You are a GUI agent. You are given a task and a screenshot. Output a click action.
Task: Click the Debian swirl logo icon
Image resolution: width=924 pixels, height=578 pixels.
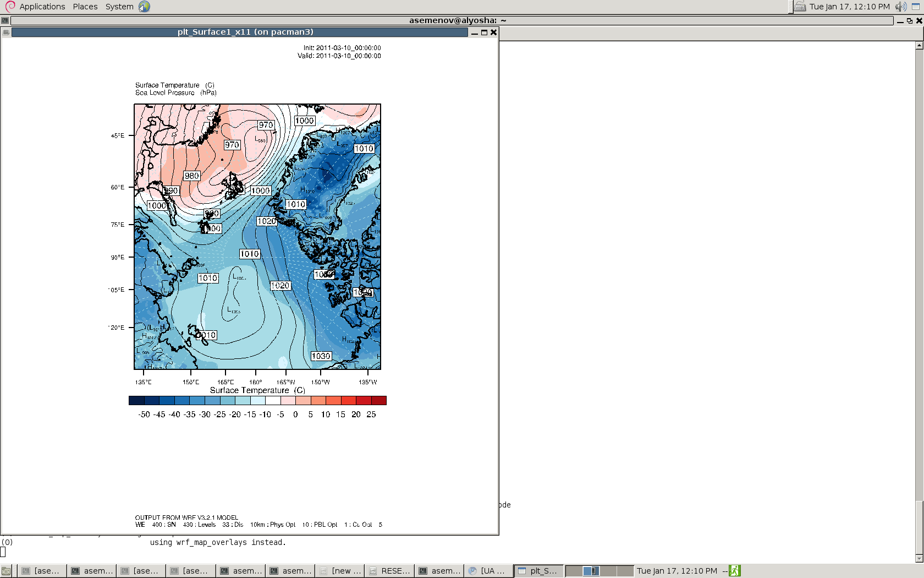[10, 7]
